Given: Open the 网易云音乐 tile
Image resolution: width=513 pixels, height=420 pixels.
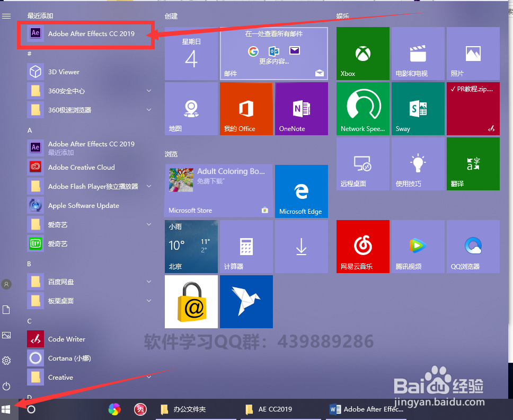Looking at the screenshot, I should point(363,247).
